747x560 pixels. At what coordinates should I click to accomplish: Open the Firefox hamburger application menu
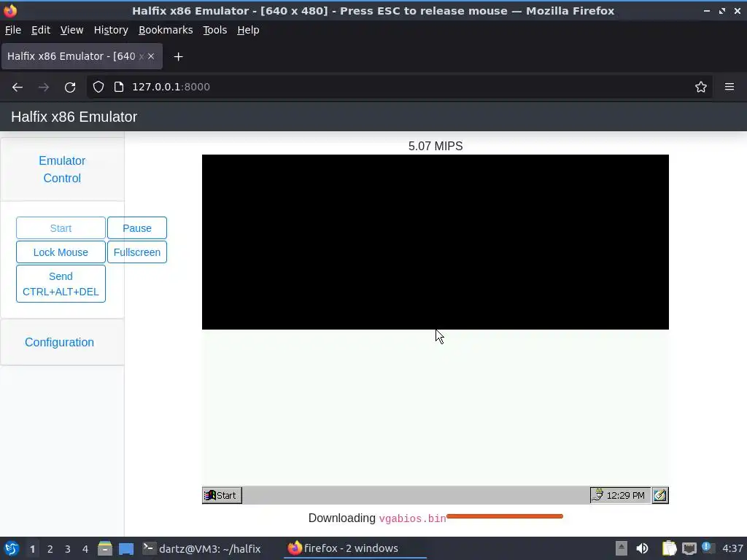click(729, 87)
